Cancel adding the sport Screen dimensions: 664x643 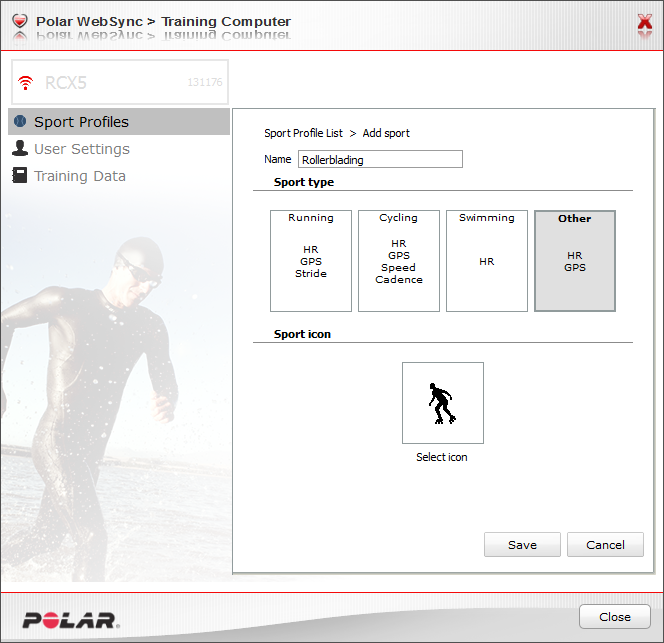(x=605, y=545)
